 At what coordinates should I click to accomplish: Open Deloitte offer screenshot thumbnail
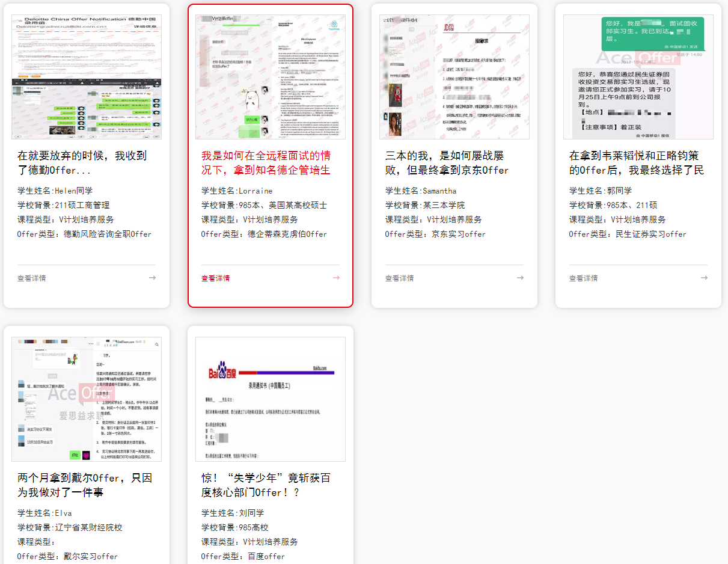tap(87, 77)
